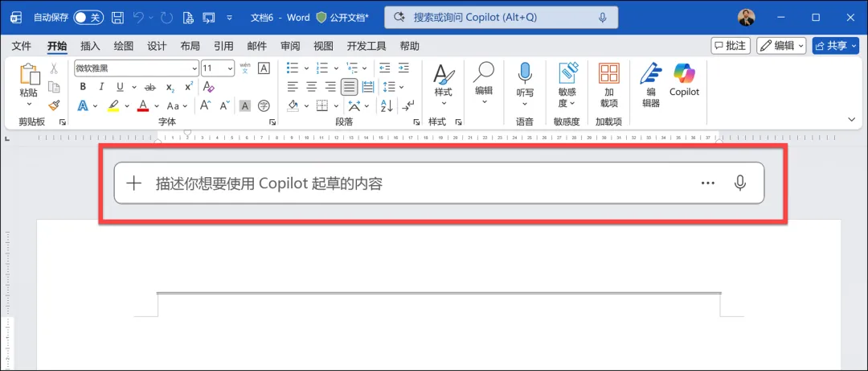Click the Paste clipboard icon
The height and width of the screenshot is (371, 868).
coord(30,76)
